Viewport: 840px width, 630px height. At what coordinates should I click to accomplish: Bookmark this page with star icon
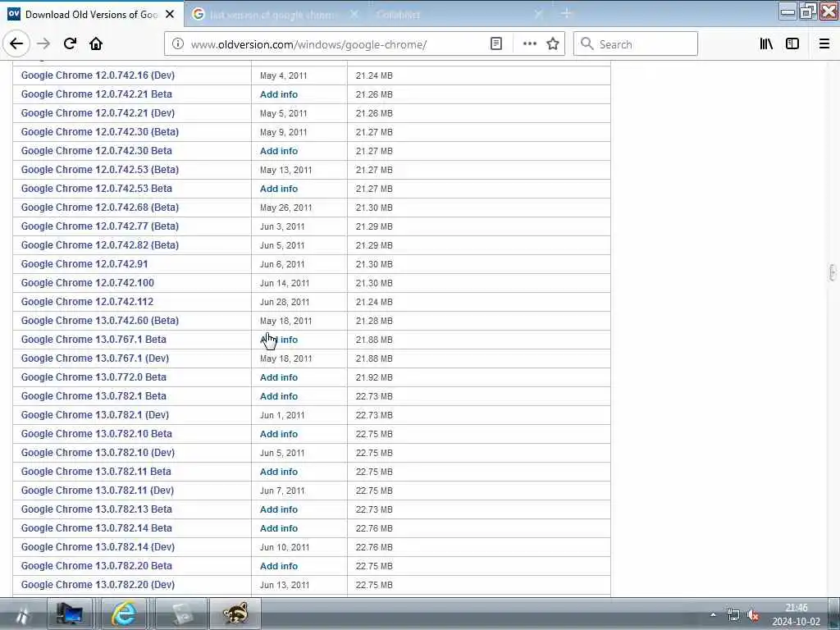(x=553, y=44)
